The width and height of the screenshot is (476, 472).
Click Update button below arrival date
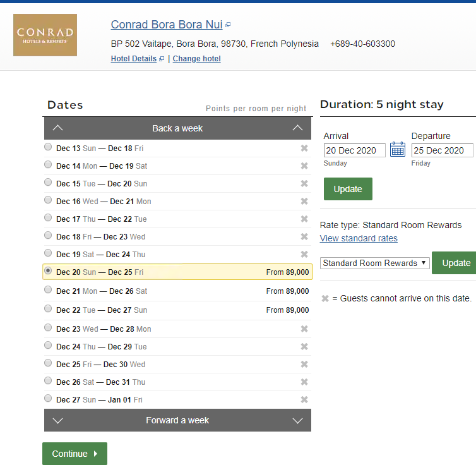coord(348,189)
